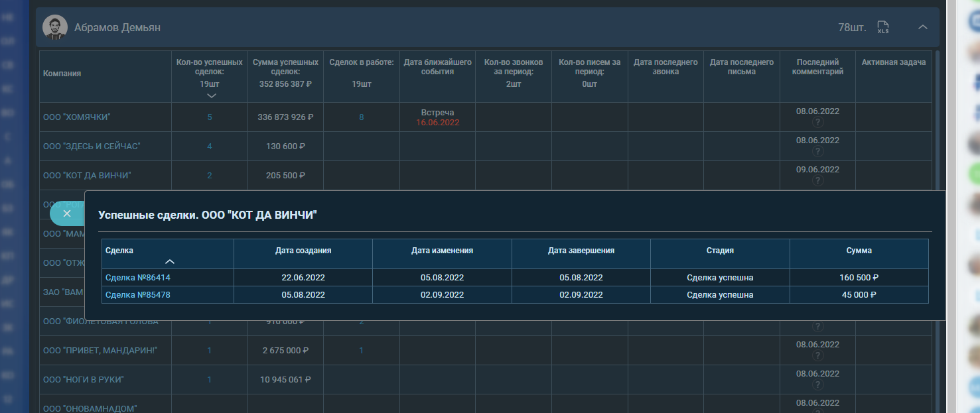Screen dimensions: 980x413
Task: Open deal Сделка №85478
Action: [x=138, y=295]
